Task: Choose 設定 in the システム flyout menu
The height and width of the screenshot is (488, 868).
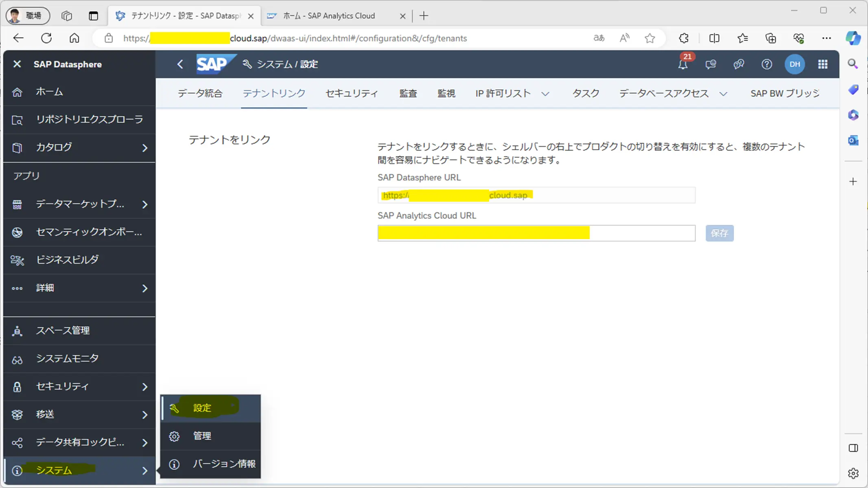Action: tap(210, 408)
